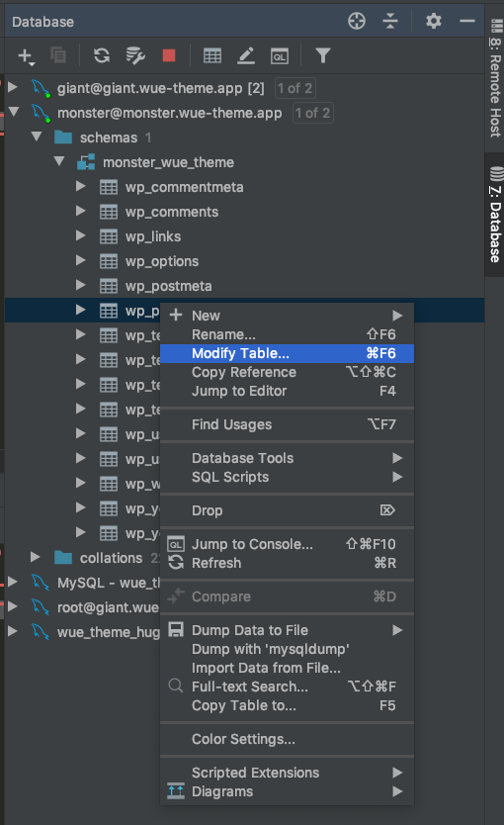Click the Dump Data to File save icon
Screen dimensions: 504x825
176,629
